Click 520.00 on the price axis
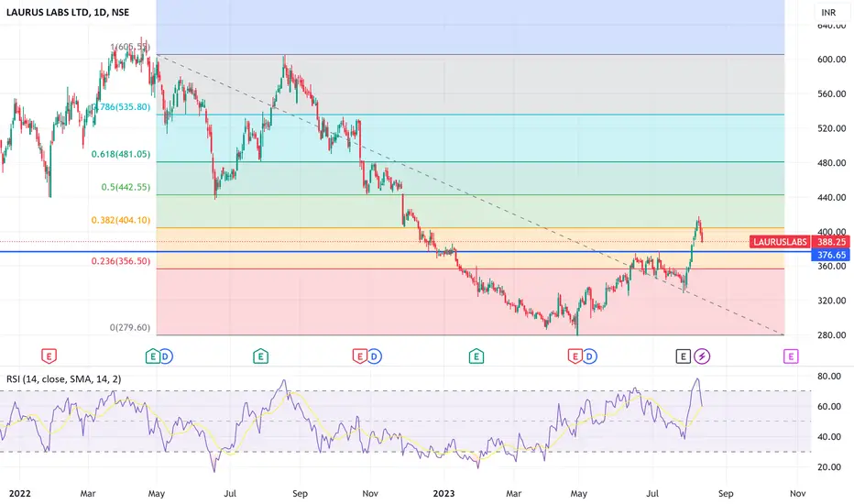 (832, 128)
